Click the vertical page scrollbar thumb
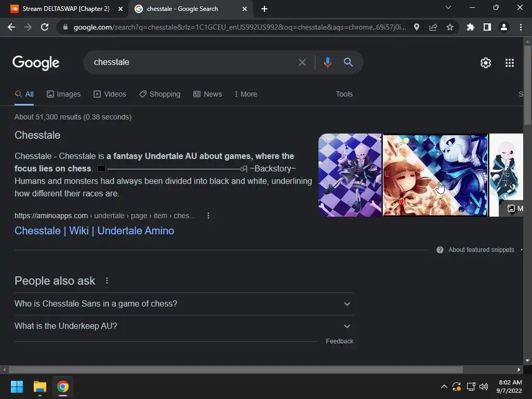The width and height of the screenshot is (532, 399). point(527,85)
